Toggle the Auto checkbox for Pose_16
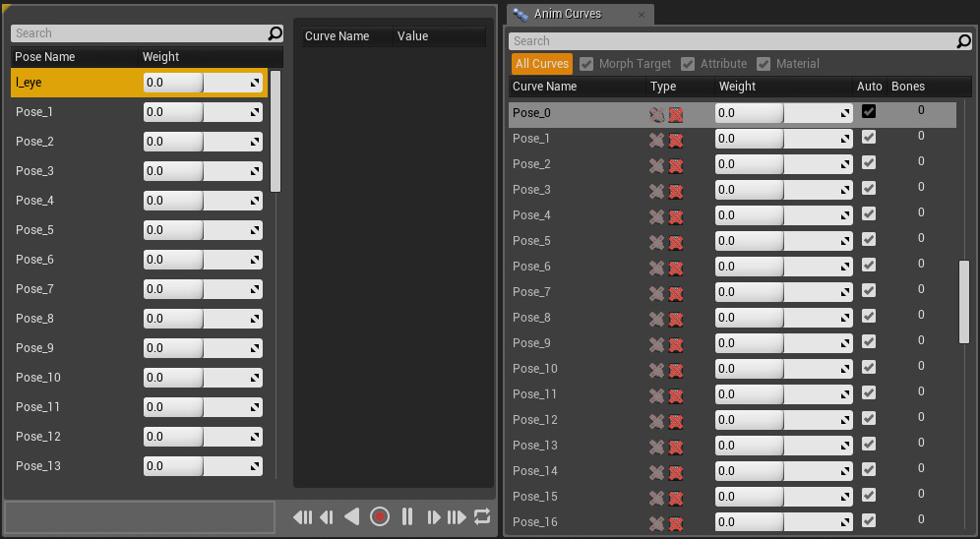Image resolution: width=980 pixels, height=539 pixels. (869, 520)
